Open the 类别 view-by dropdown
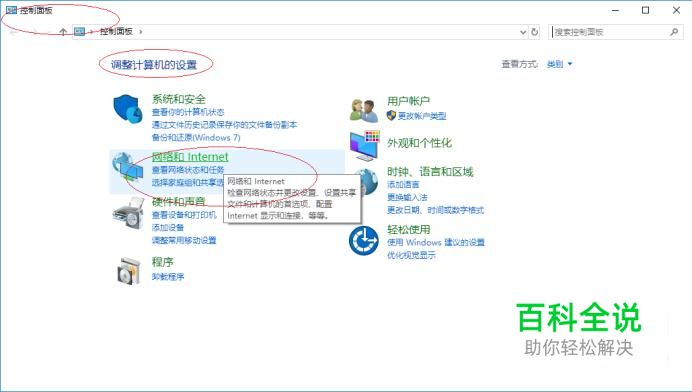Screen dimensions: 692x392 click(x=559, y=64)
